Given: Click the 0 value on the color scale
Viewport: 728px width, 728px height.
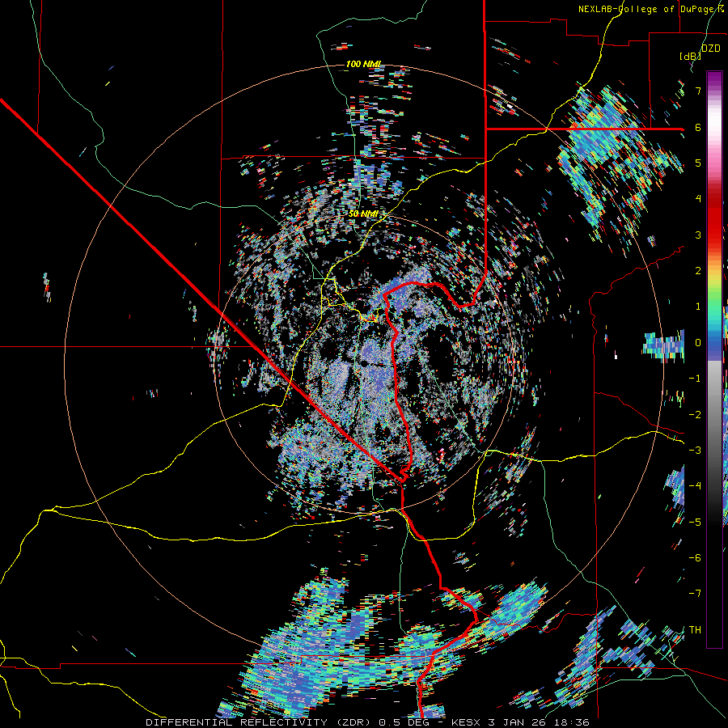Looking at the screenshot, I should (x=698, y=343).
